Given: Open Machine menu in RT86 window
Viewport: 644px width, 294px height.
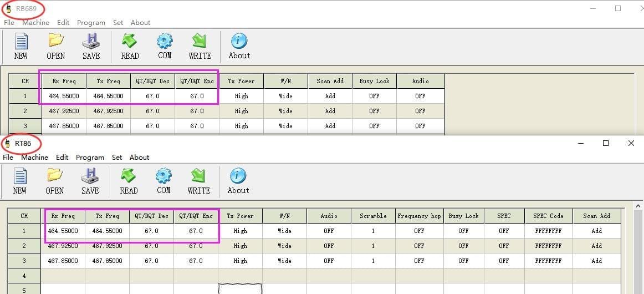Looking at the screenshot, I should (x=34, y=158).
